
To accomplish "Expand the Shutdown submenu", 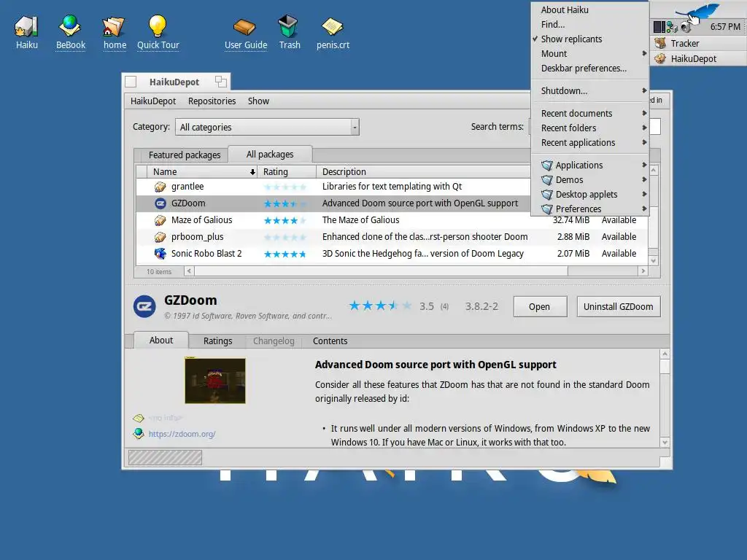I will (x=589, y=91).
